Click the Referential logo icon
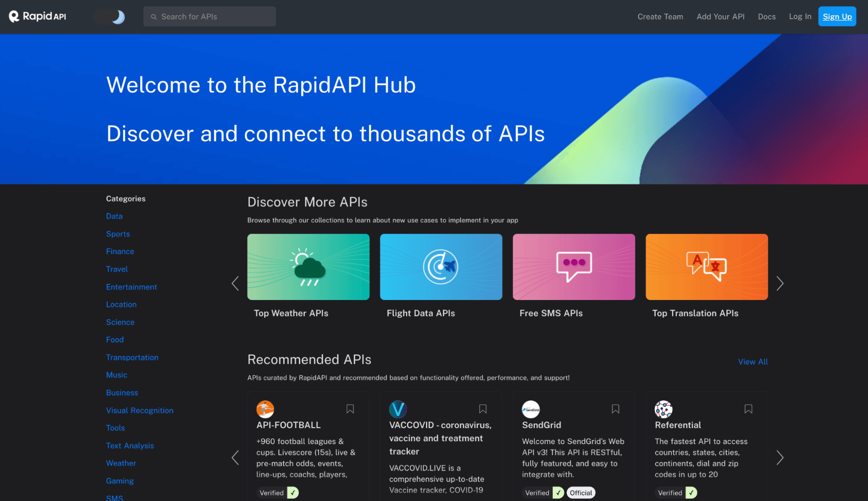Image resolution: width=868 pixels, height=501 pixels. tap(663, 409)
